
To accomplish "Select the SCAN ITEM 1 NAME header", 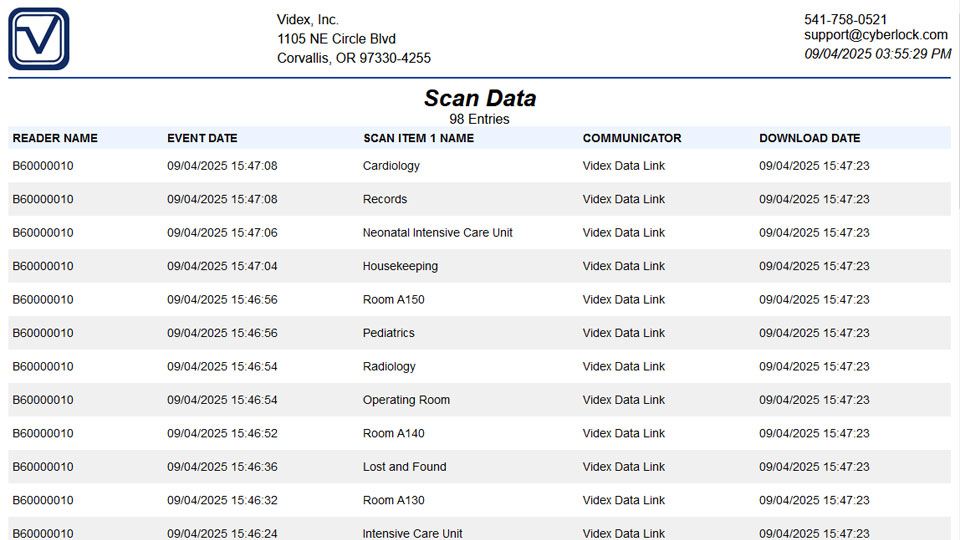I will click(x=418, y=138).
